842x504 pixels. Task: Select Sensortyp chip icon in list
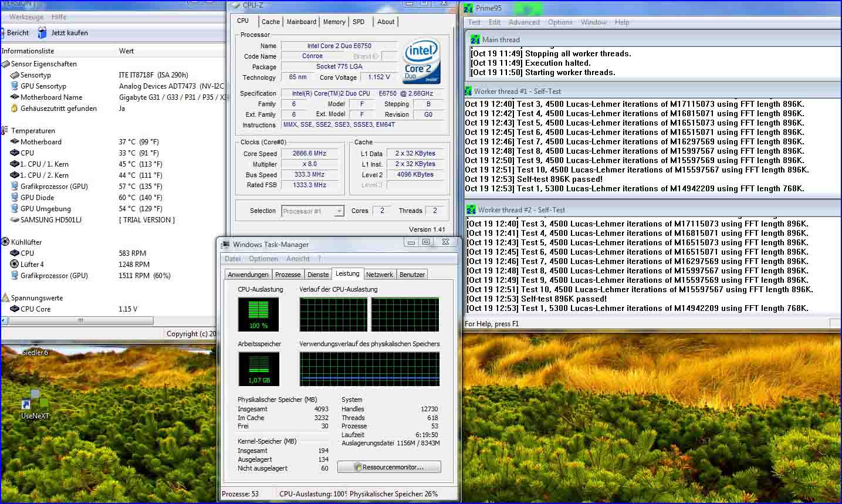[x=15, y=75]
